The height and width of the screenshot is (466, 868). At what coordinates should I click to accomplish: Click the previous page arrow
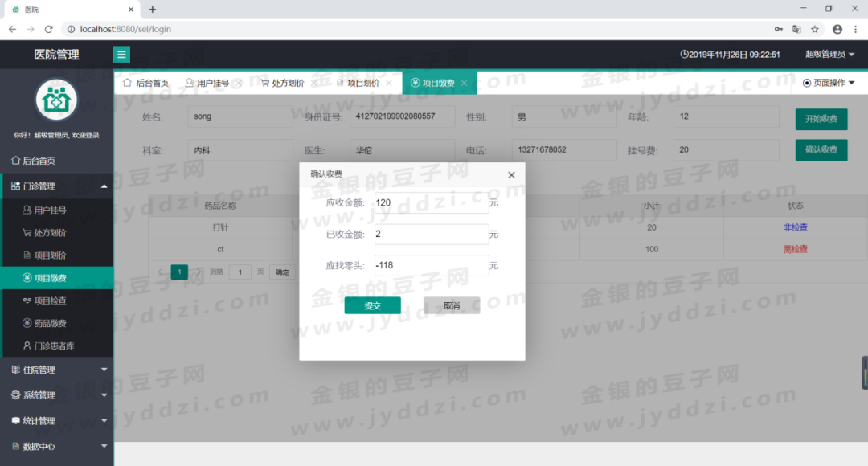point(161,272)
